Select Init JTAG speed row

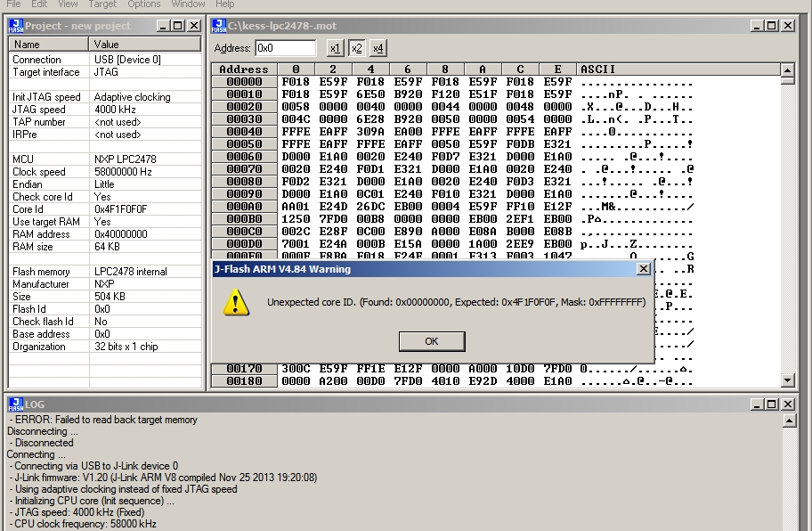coord(105,97)
